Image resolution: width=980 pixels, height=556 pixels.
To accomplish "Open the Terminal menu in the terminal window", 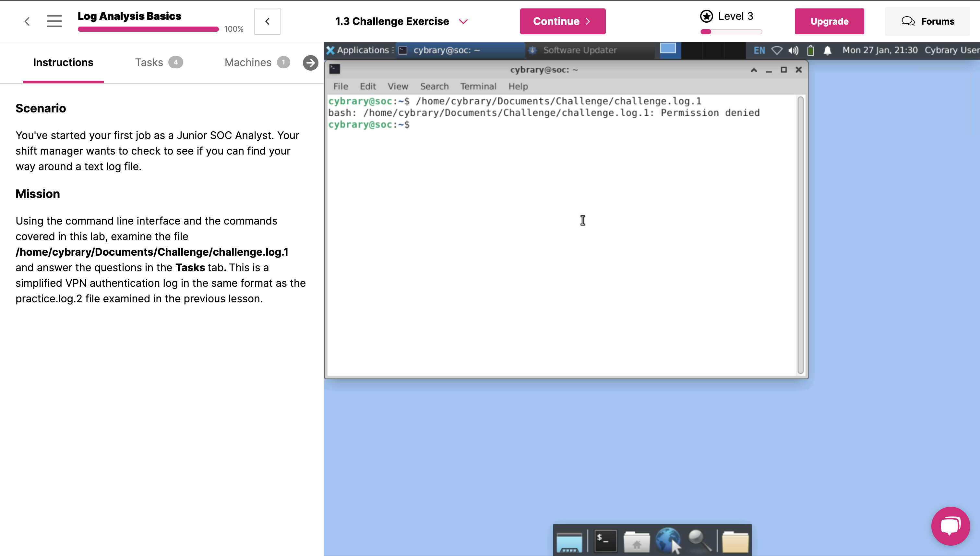I will 478,86.
